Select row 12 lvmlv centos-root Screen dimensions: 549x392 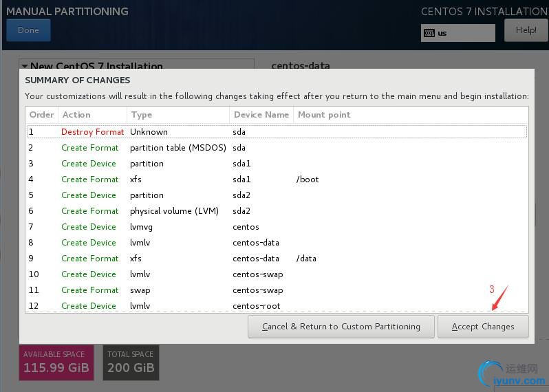(x=277, y=305)
